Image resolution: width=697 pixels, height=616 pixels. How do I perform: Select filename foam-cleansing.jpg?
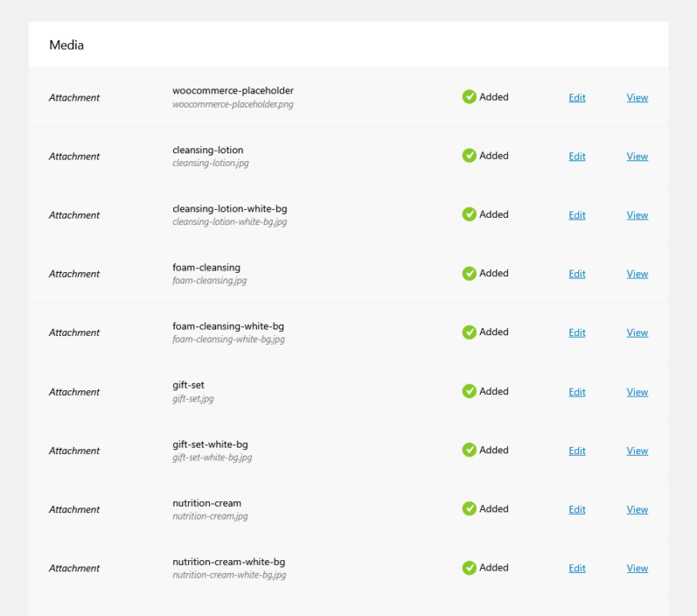pyautogui.click(x=209, y=280)
